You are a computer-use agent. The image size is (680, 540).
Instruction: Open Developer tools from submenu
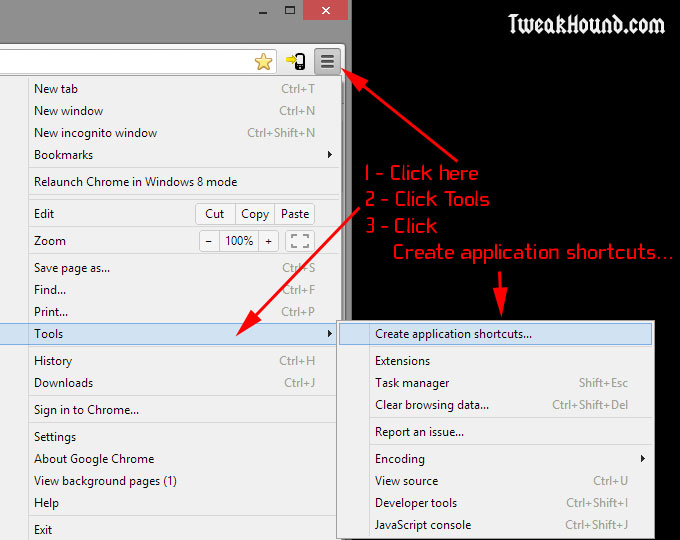495,503
